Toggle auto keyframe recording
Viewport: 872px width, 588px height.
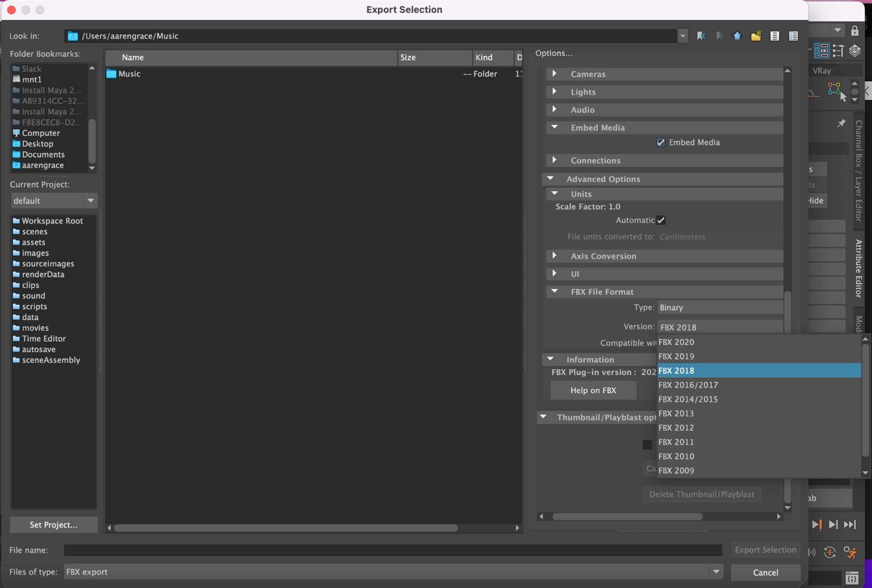click(830, 552)
